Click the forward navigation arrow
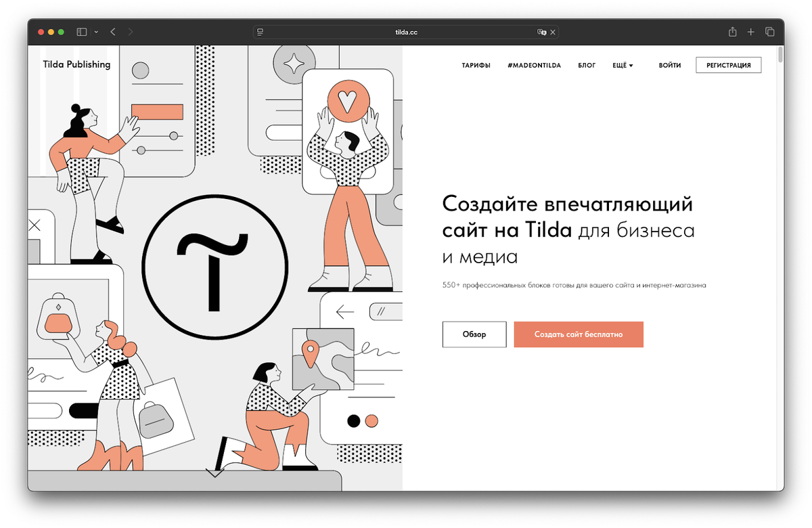Viewport: 812px width, 528px height. 131,32
